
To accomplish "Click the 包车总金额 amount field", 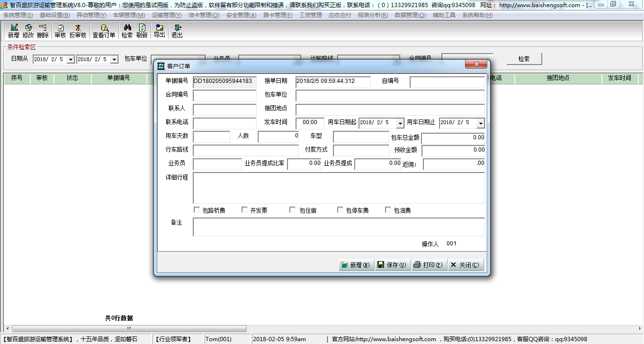I will (x=453, y=138).
